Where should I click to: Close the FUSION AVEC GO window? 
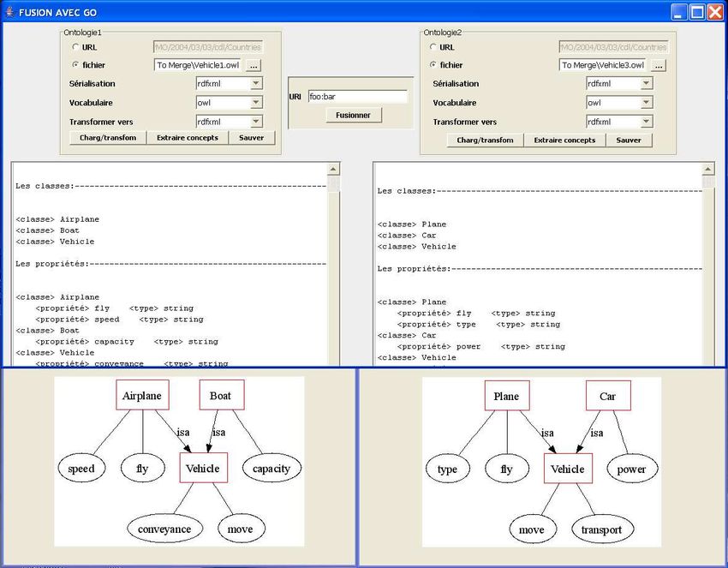pos(715,12)
